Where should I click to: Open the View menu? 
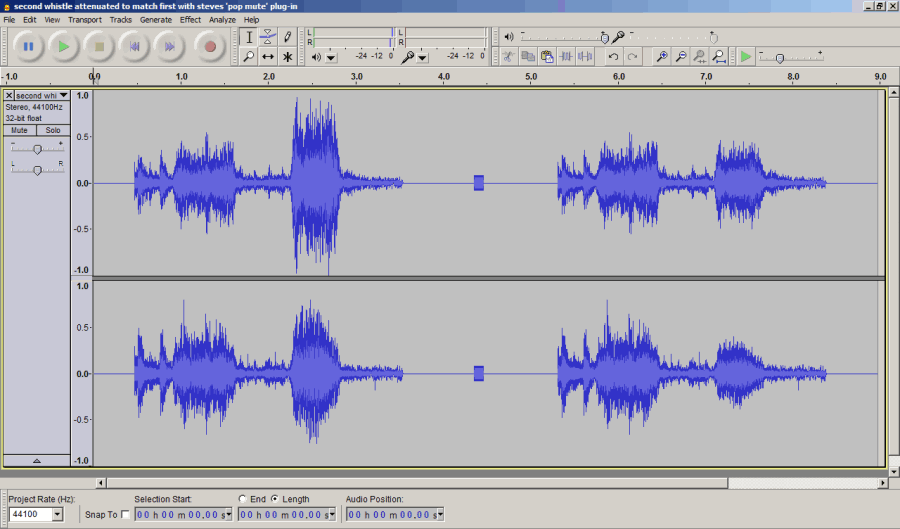click(x=52, y=20)
